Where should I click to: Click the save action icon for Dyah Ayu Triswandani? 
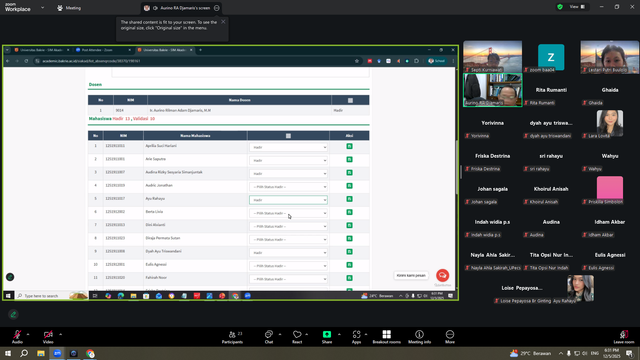tap(349, 252)
